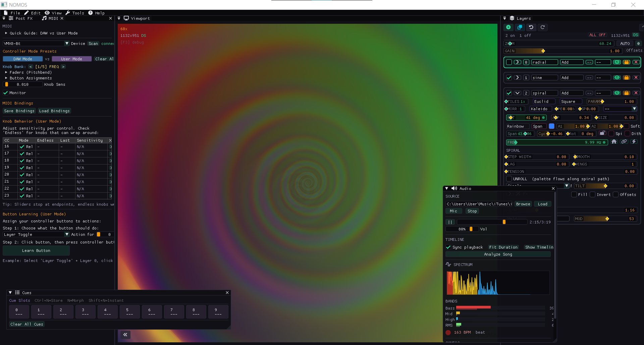Click the home icon next to FREQ

pos(614,141)
